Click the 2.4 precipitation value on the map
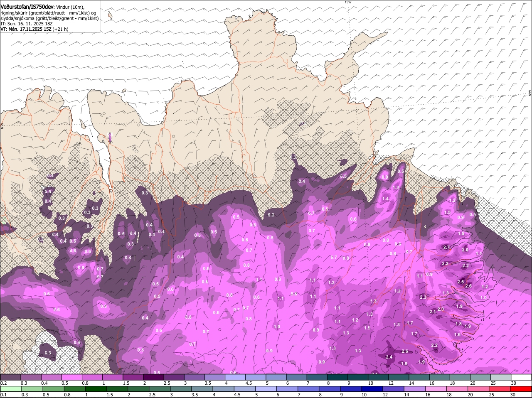The height and width of the screenshot is (398, 532). point(389,357)
